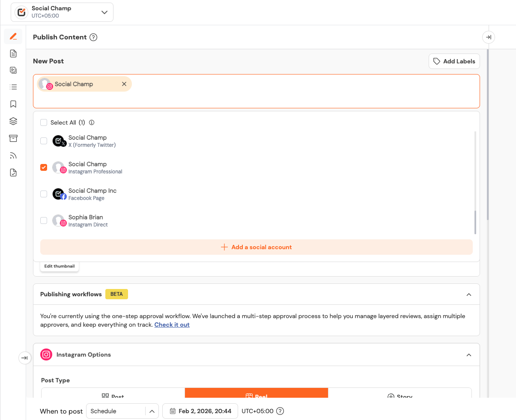Click the Add Labels button
This screenshot has width=516, height=420.
tap(454, 61)
